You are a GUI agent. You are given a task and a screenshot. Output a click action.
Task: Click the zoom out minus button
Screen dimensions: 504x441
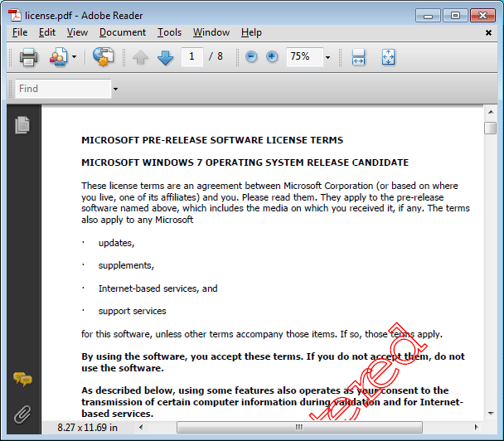coord(251,56)
